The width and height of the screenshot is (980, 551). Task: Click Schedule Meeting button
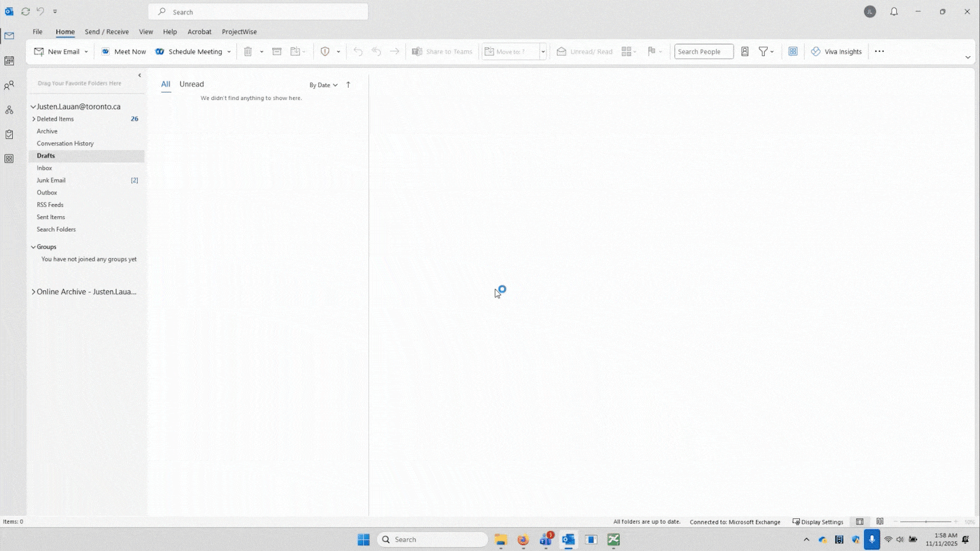pos(189,52)
